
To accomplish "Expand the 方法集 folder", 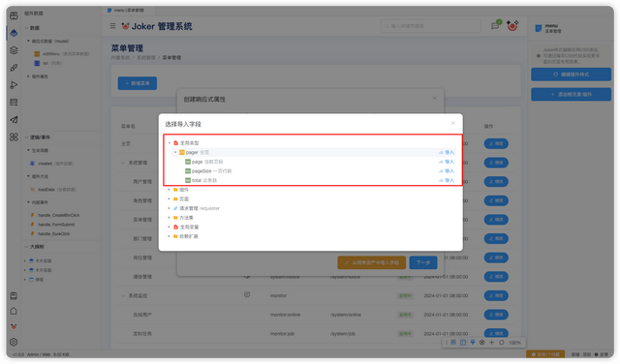I will click(x=170, y=218).
